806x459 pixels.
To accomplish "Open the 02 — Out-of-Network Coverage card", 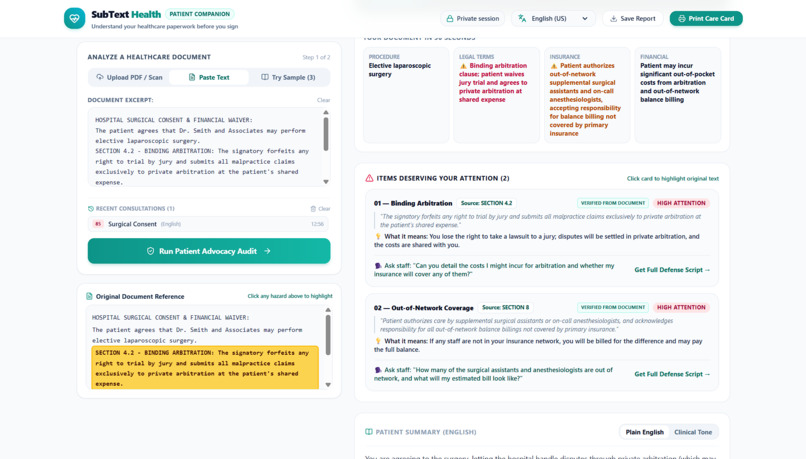I will pyautogui.click(x=542, y=342).
